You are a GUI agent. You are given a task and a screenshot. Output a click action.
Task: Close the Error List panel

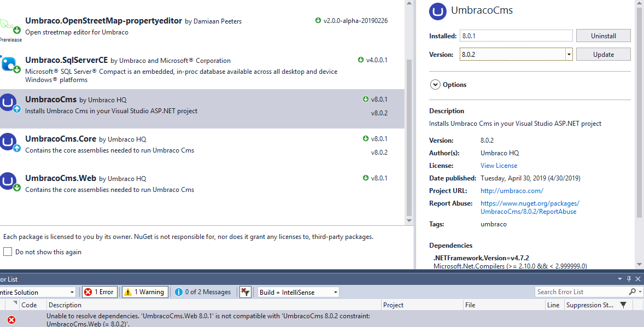pos(638,279)
